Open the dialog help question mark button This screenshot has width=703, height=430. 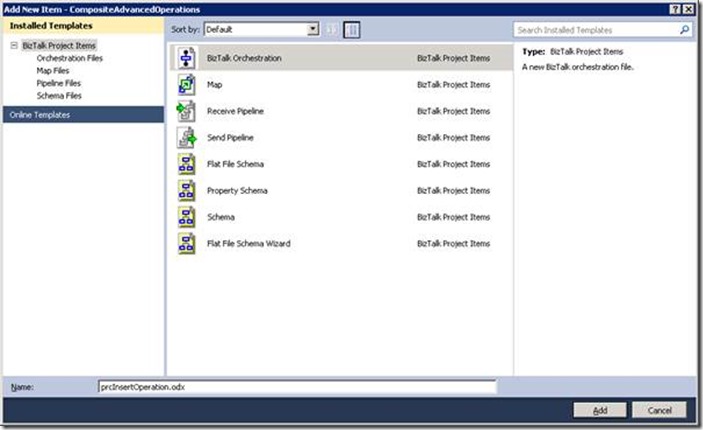tap(675, 9)
